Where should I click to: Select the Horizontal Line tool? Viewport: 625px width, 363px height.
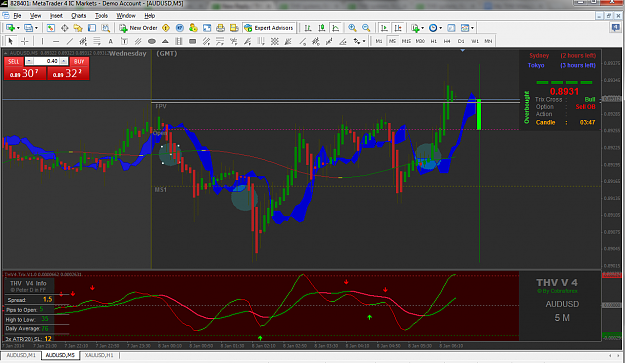click(x=56, y=41)
